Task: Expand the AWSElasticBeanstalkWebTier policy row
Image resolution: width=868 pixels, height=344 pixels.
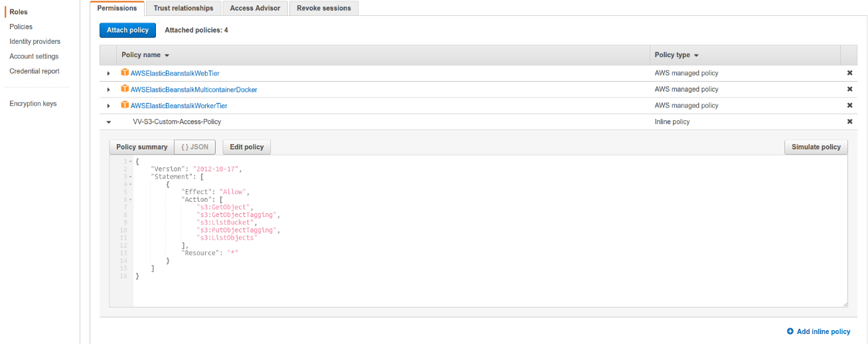Action: 108,73
